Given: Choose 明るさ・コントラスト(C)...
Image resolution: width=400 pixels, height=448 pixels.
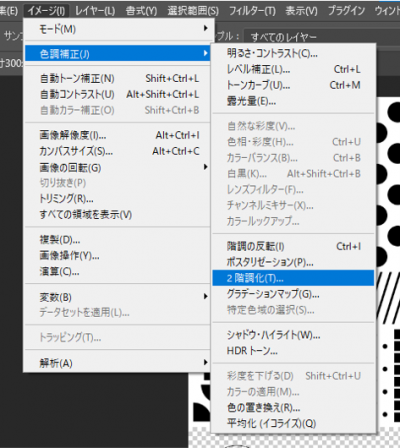Looking at the screenshot, I should tap(293, 53).
